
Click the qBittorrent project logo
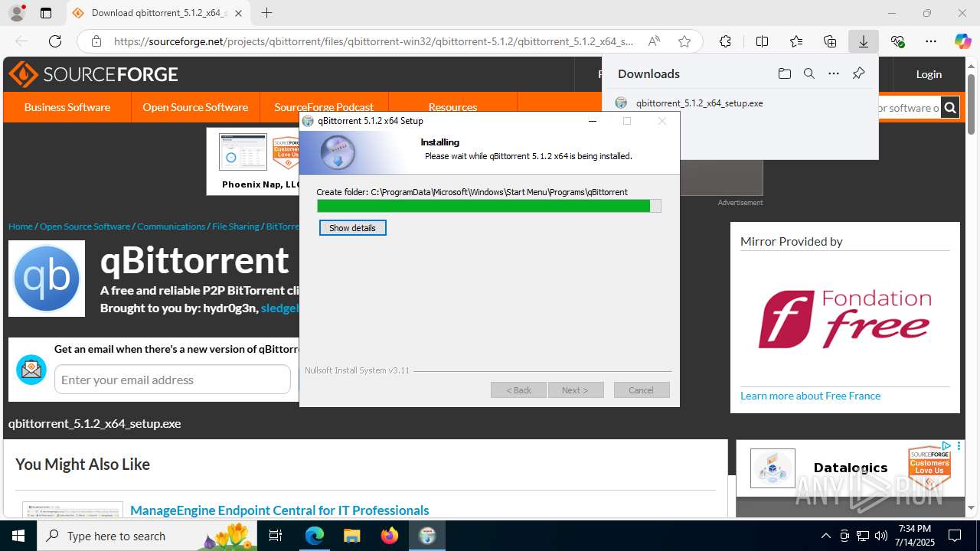coord(47,279)
